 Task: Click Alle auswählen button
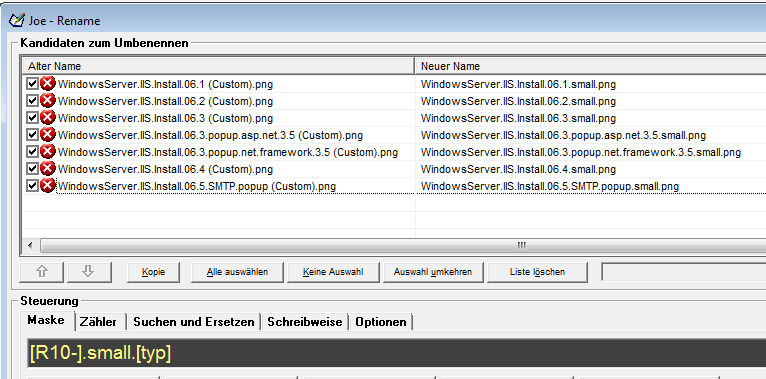pos(237,272)
